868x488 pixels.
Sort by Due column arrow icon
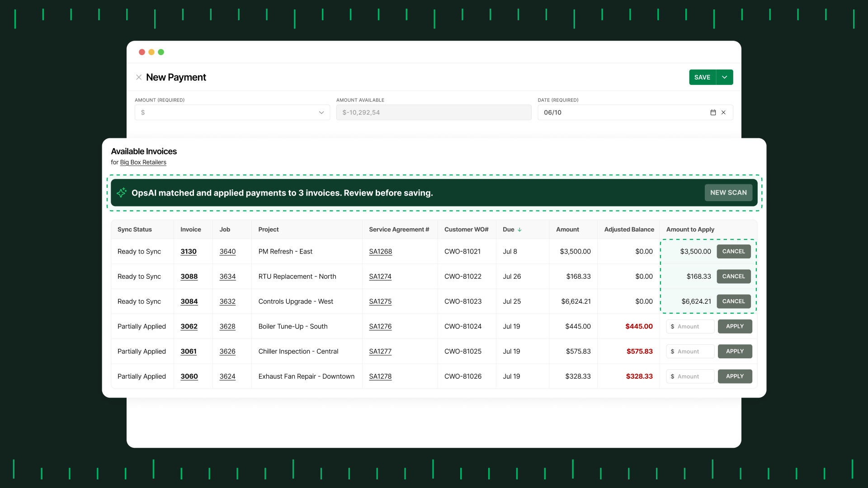point(520,230)
